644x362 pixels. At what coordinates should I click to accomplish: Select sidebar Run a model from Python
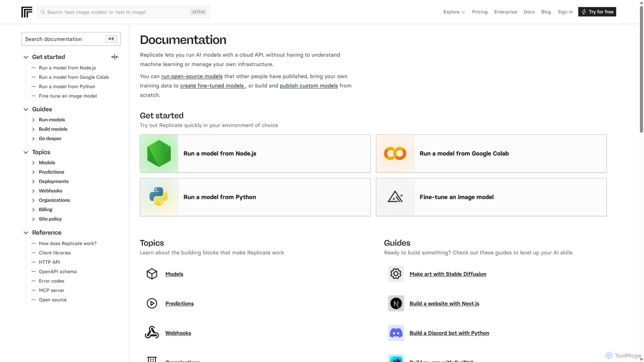(67, 86)
